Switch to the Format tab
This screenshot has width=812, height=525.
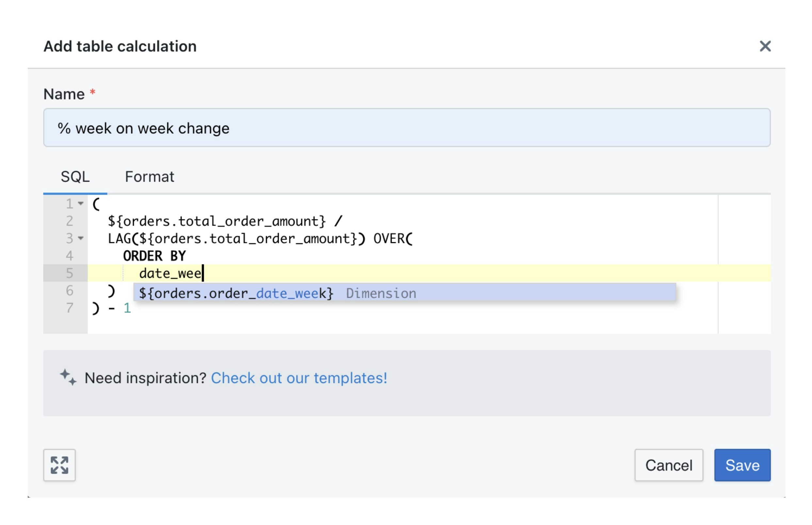tap(149, 177)
